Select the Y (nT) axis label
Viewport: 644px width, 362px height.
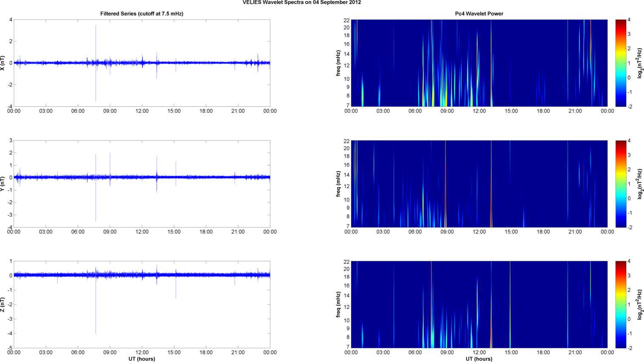click(3, 184)
